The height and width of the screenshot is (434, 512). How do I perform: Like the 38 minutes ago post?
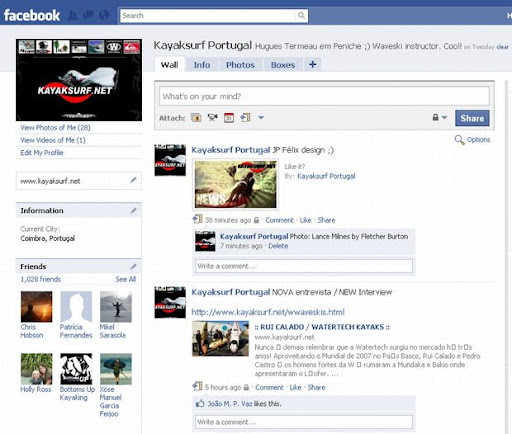(x=305, y=220)
